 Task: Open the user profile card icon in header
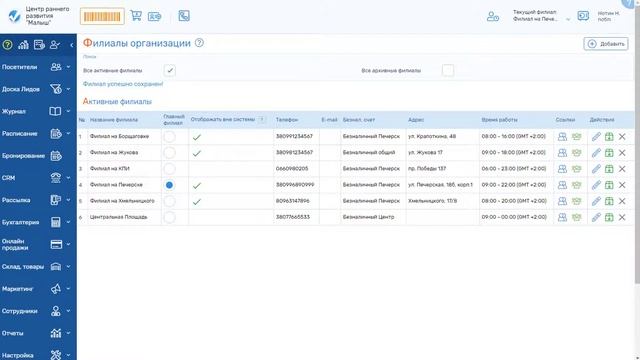pyautogui.click(x=583, y=16)
